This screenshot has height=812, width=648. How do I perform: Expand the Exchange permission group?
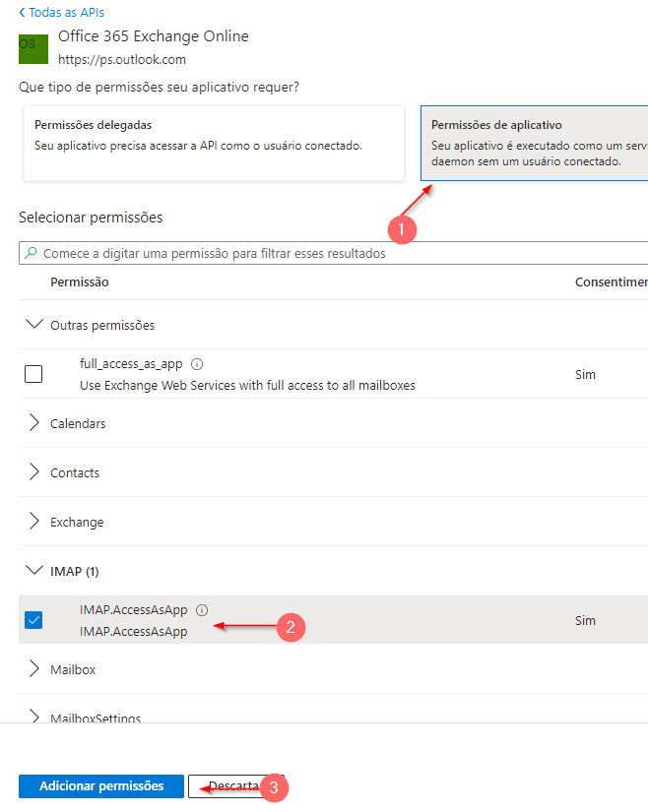pos(34,522)
